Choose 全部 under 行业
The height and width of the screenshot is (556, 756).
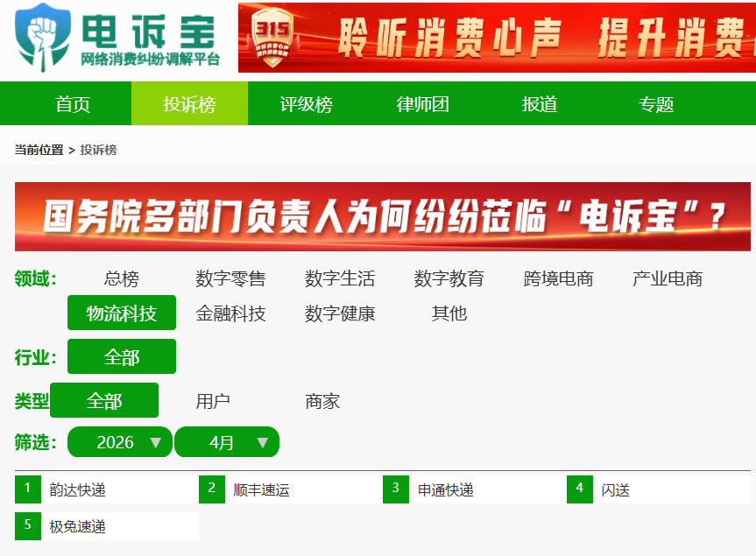tap(122, 356)
